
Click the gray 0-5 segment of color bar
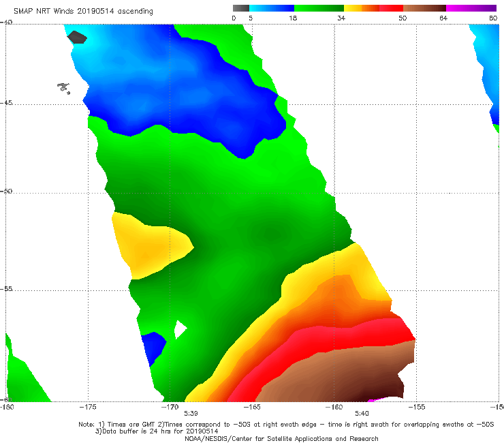coord(240,8)
